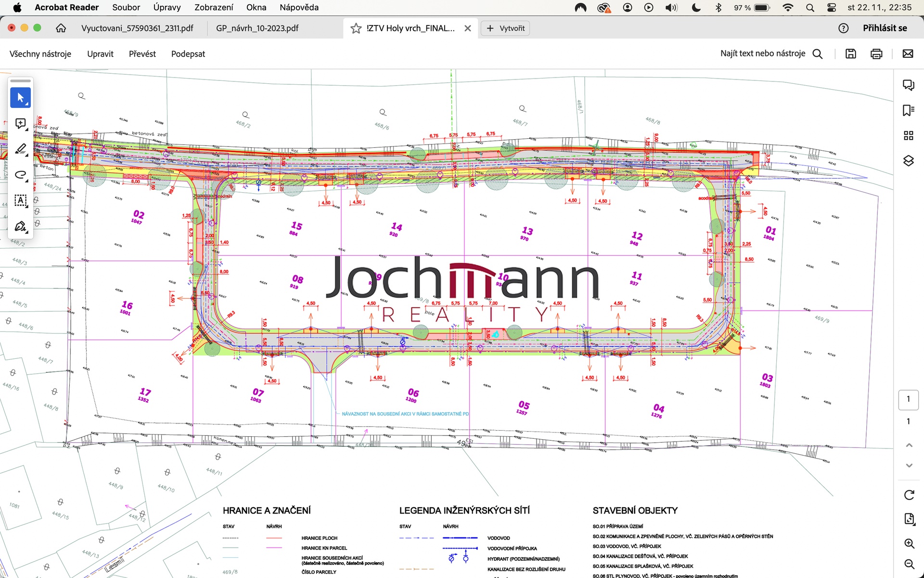This screenshot has height=578, width=924.
Task: Go to the previous page
Action: coord(909,445)
